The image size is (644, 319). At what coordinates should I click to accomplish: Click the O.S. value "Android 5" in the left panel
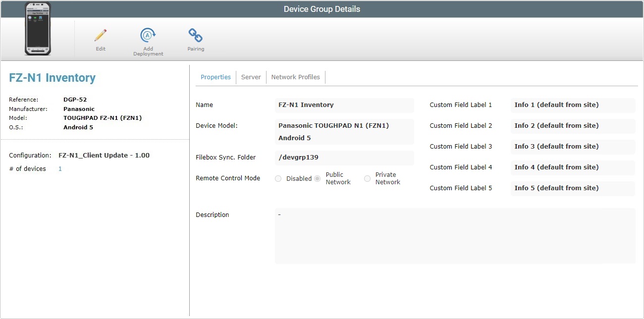[78, 127]
